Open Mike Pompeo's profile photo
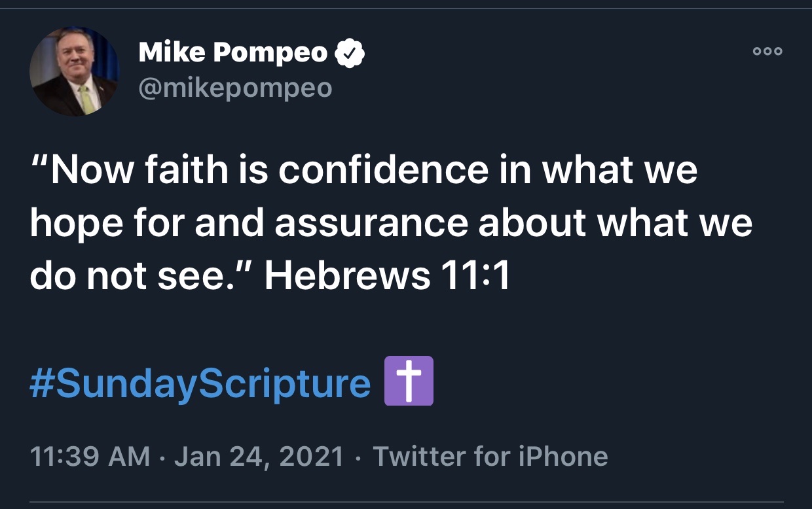Viewport: 812px width, 509px height. click(x=74, y=72)
